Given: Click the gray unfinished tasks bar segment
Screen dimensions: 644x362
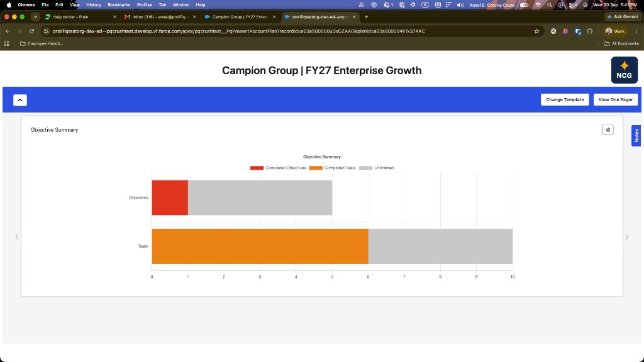Looking at the screenshot, I should click(x=440, y=246).
